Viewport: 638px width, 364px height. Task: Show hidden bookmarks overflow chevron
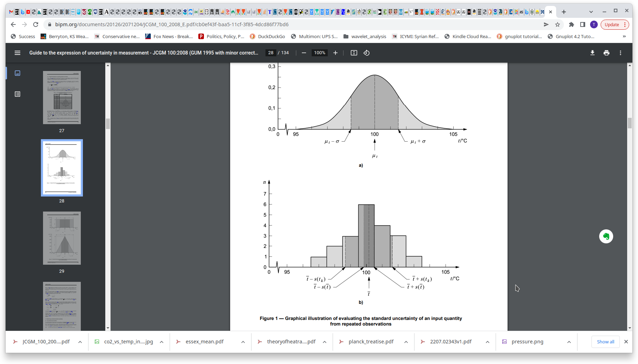click(x=624, y=36)
